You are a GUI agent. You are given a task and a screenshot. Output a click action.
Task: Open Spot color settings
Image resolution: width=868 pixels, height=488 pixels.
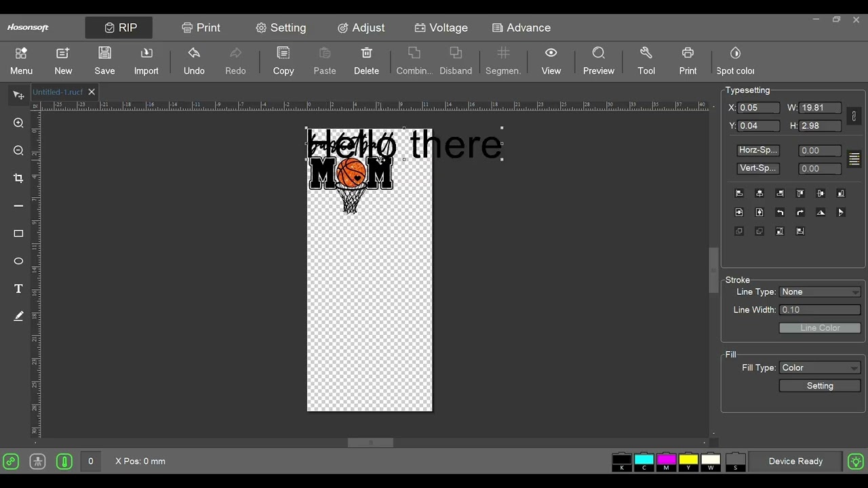click(x=735, y=60)
